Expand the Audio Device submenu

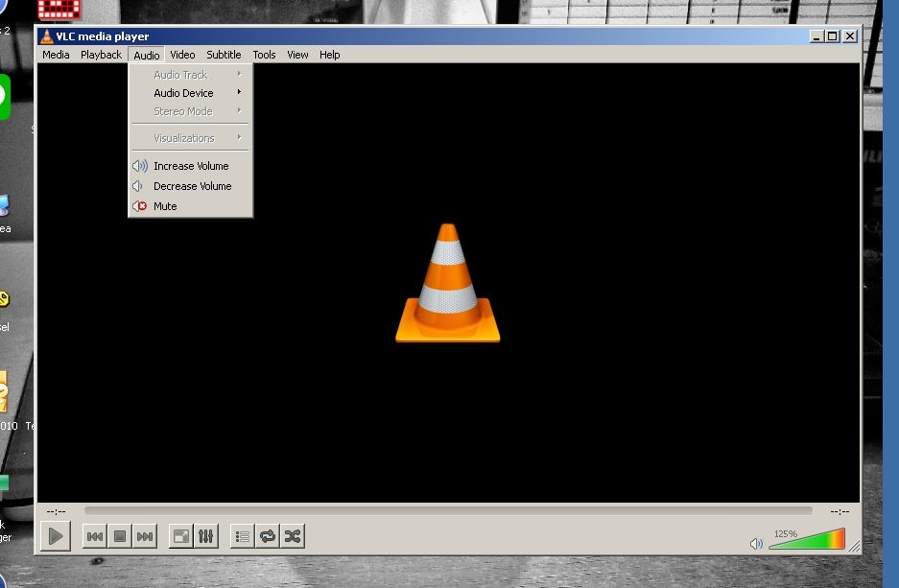[x=190, y=93]
